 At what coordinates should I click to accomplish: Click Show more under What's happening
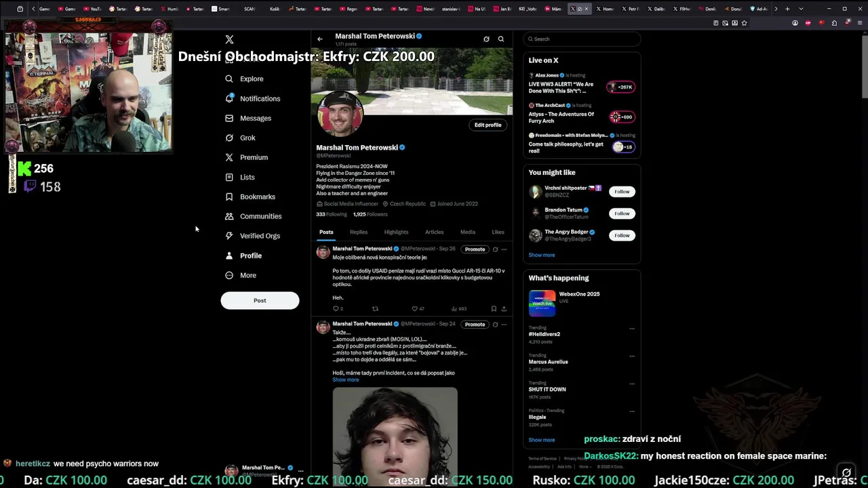tap(542, 440)
